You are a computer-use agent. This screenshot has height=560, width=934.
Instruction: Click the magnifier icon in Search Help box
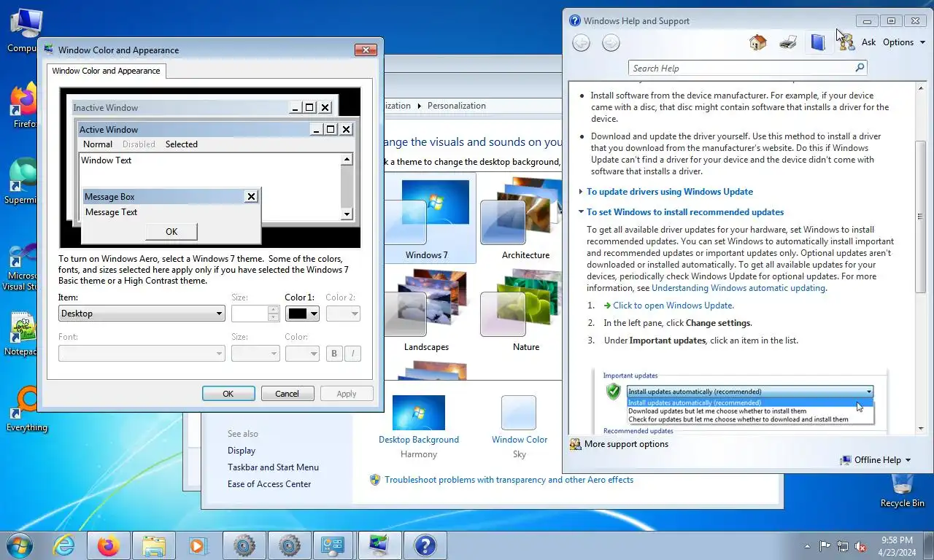(x=860, y=68)
